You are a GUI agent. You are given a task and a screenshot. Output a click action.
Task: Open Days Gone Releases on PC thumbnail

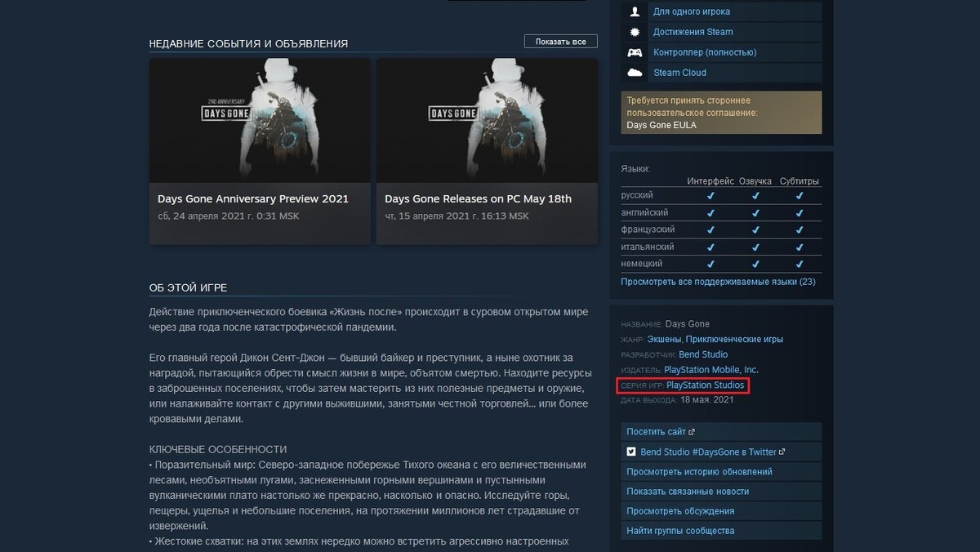coord(487,120)
